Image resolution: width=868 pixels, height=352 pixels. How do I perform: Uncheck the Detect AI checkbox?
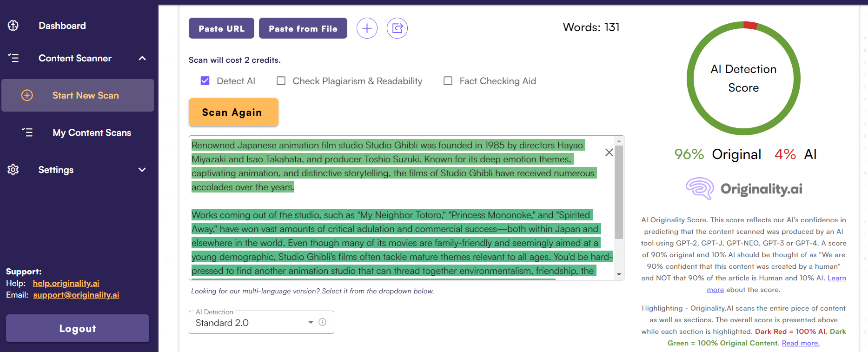pyautogui.click(x=205, y=81)
